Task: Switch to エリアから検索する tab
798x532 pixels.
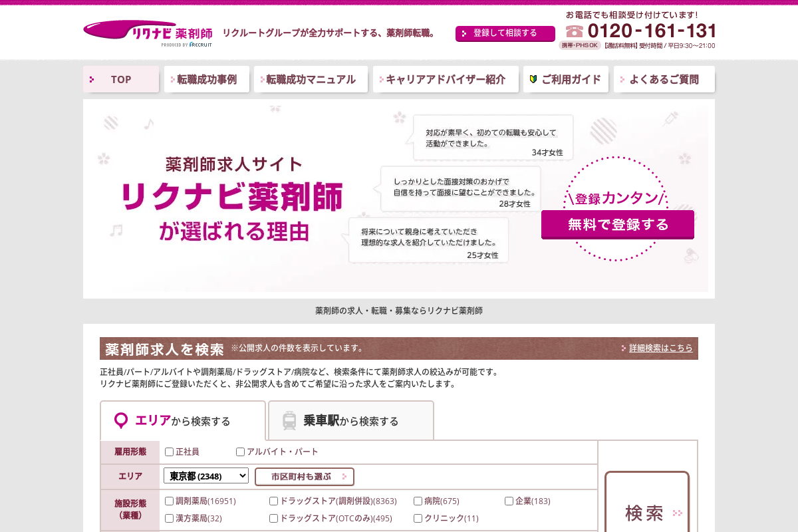Action: click(x=183, y=420)
